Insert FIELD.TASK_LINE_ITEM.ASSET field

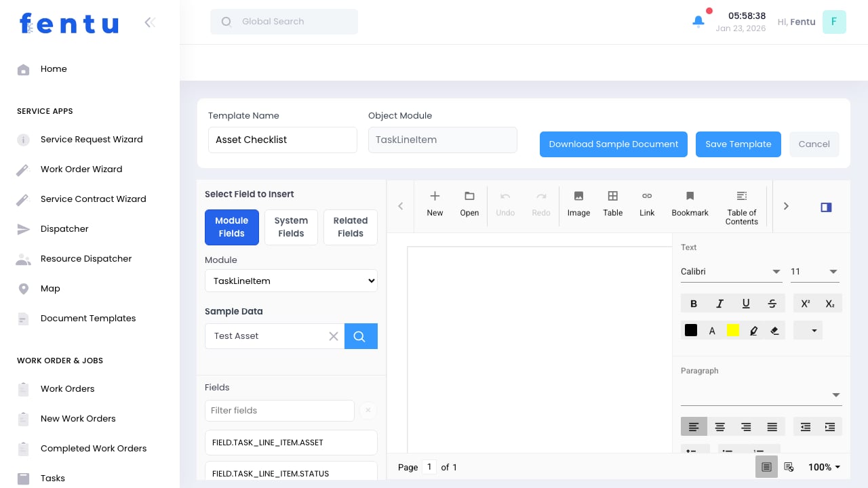click(291, 443)
